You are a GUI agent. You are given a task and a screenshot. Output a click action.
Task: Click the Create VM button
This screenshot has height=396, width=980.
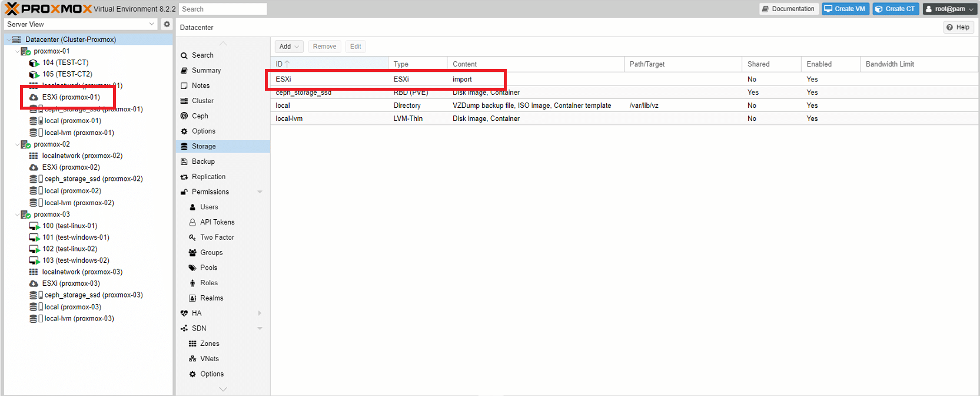[845, 9]
